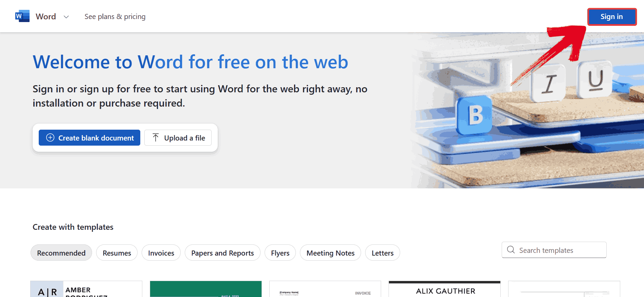Click the Word brand name text
The width and height of the screenshot is (644, 297).
click(x=46, y=17)
